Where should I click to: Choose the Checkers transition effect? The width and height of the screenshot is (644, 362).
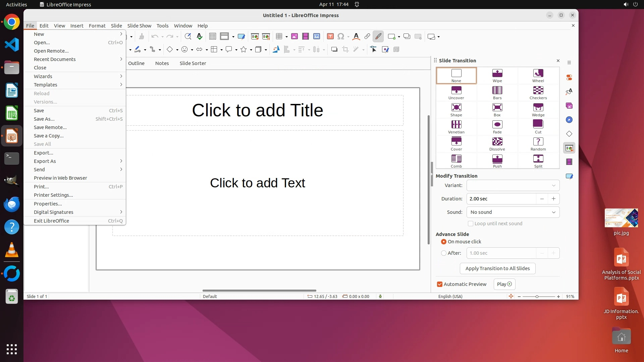[x=538, y=93]
